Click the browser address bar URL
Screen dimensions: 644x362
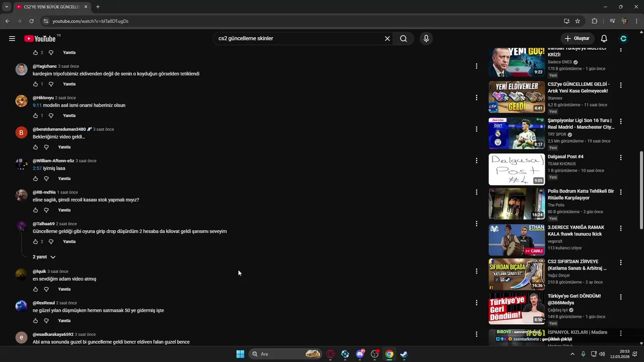(91, 21)
